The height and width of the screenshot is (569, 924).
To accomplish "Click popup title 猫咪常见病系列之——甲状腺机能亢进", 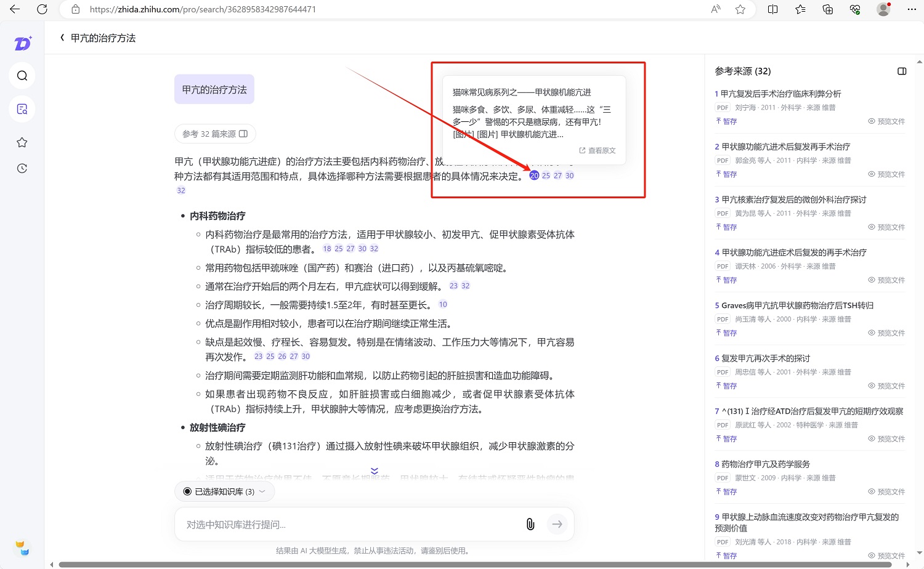I will tap(522, 92).
